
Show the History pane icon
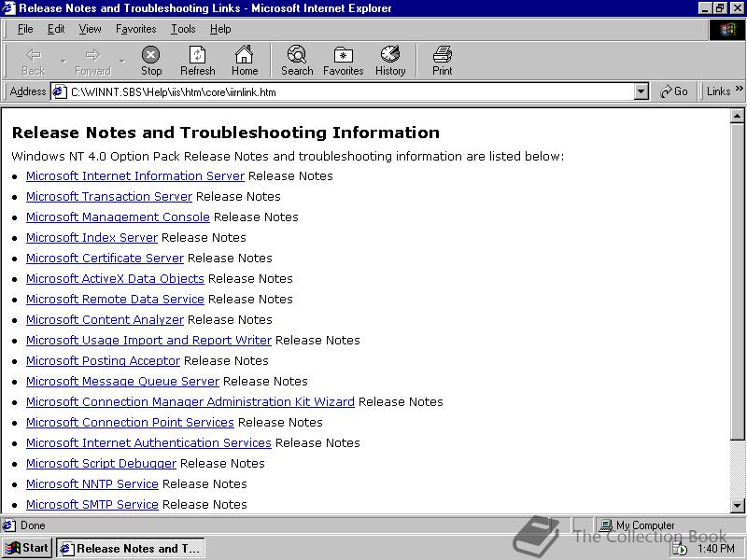coord(390,54)
